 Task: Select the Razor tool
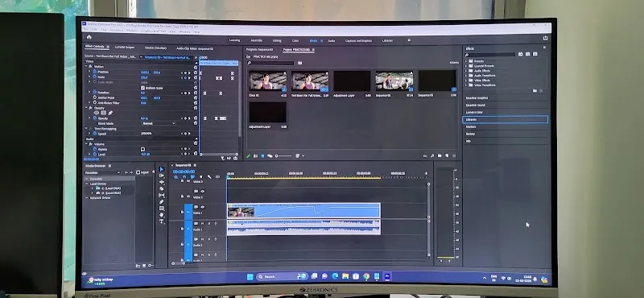pos(162,188)
